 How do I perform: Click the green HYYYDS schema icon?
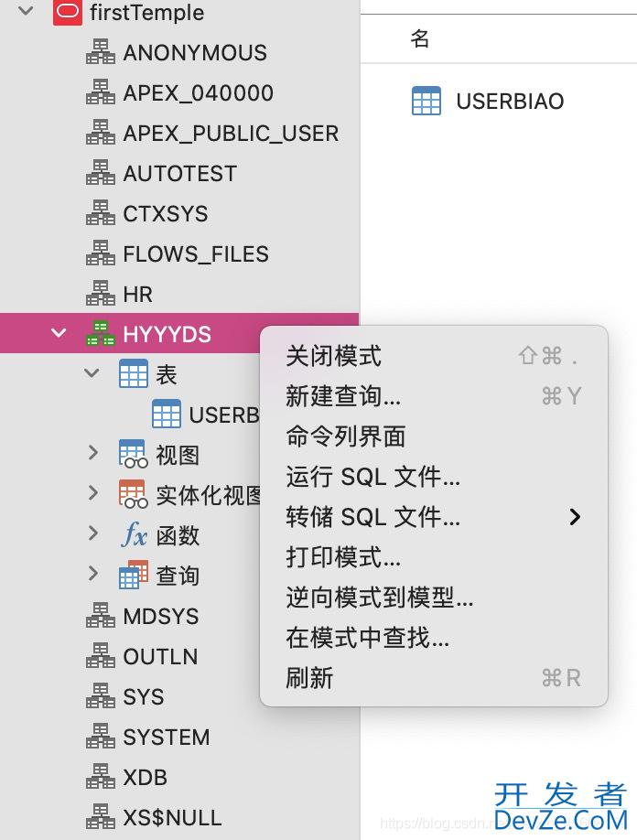[100, 333]
